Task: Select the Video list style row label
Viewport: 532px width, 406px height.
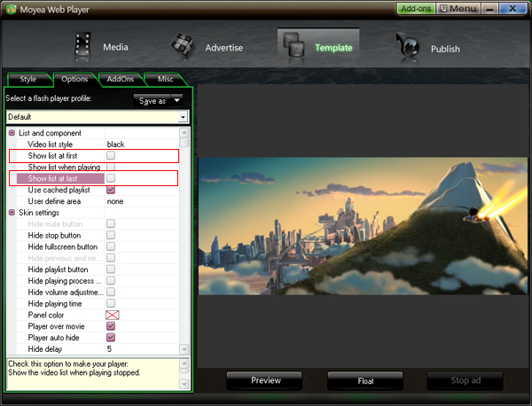Action: [51, 144]
